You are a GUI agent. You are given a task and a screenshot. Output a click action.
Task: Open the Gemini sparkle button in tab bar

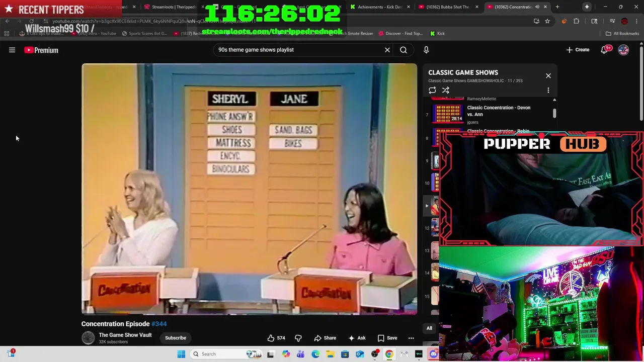[587, 7]
